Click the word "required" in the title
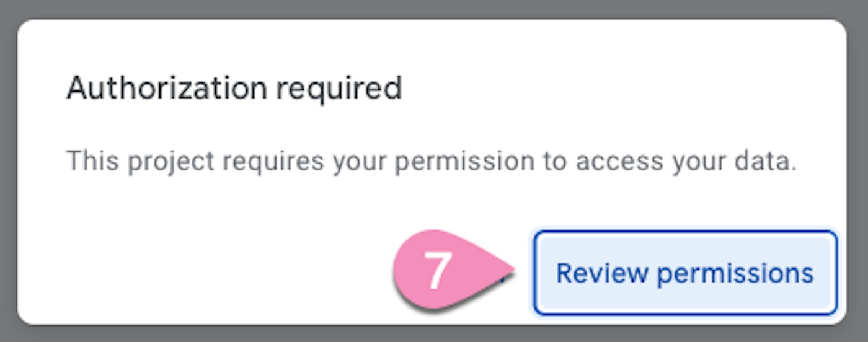Image resolution: width=868 pixels, height=342 pixels. (x=339, y=88)
